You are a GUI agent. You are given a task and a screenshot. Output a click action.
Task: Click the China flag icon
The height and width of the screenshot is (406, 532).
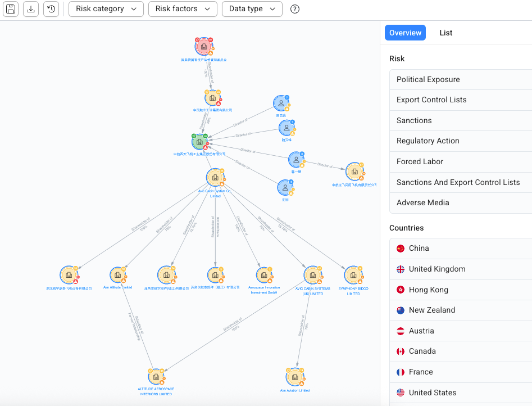(x=401, y=249)
